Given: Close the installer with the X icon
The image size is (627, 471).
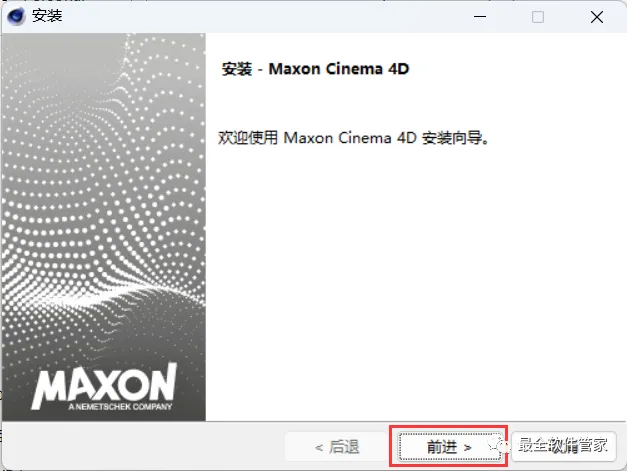Looking at the screenshot, I should pyautogui.click(x=597, y=17).
